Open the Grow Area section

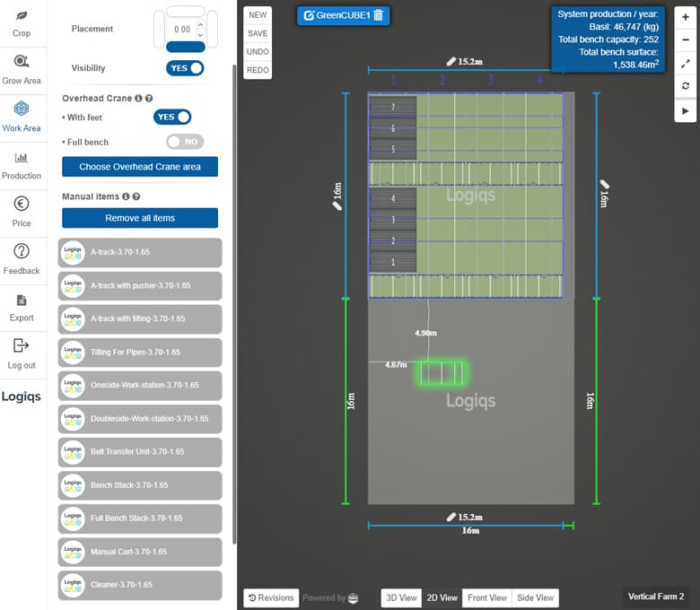pos(22,69)
